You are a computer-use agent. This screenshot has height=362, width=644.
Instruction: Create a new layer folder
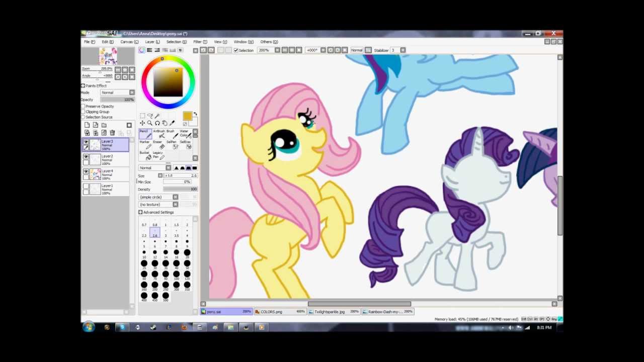point(104,125)
